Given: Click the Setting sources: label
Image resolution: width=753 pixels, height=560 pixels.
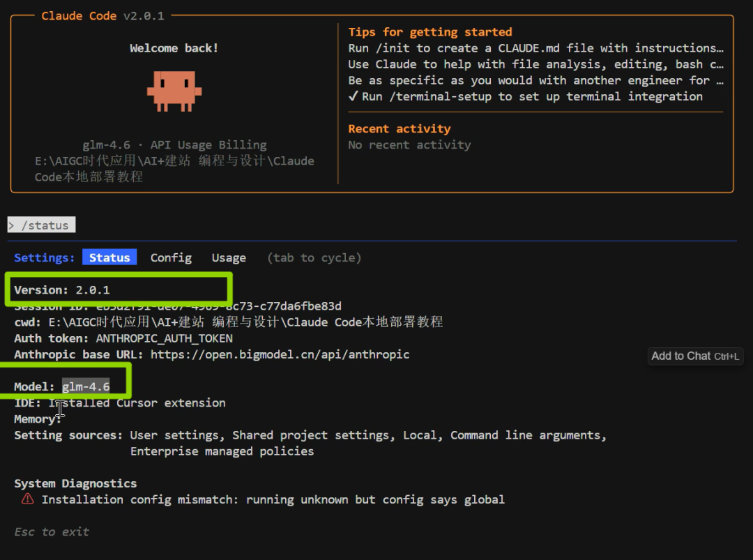Looking at the screenshot, I should point(68,435).
